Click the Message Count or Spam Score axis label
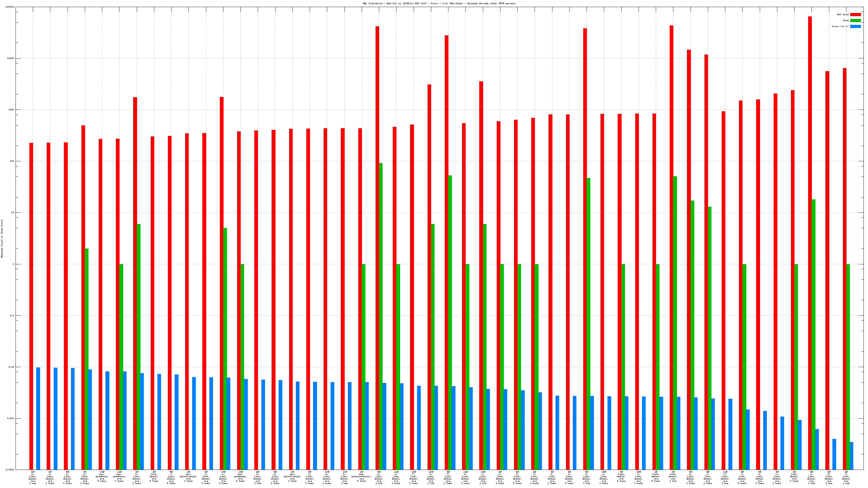The width and height of the screenshot is (868, 488). tap(2, 238)
